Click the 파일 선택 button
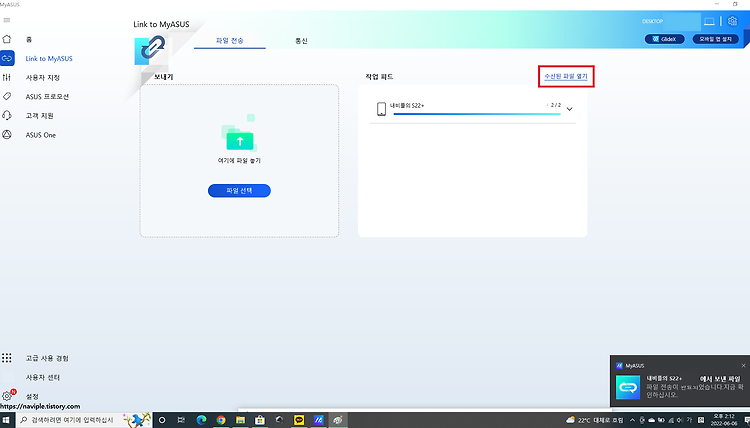 click(239, 190)
